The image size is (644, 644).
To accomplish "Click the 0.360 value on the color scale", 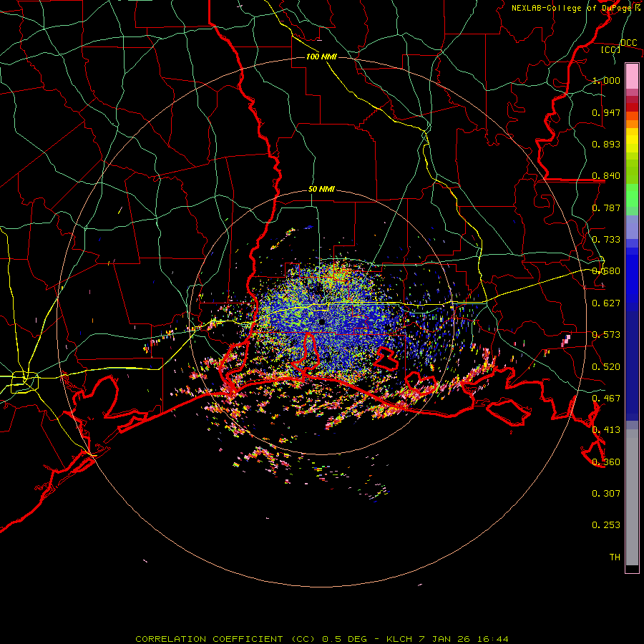I will tap(606, 462).
